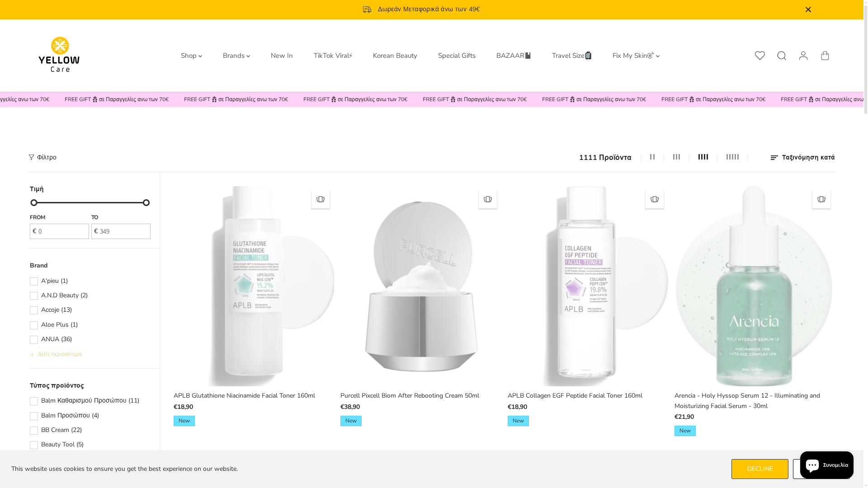Open the account user icon
This screenshot has width=868, height=488.
pyautogui.click(x=803, y=56)
